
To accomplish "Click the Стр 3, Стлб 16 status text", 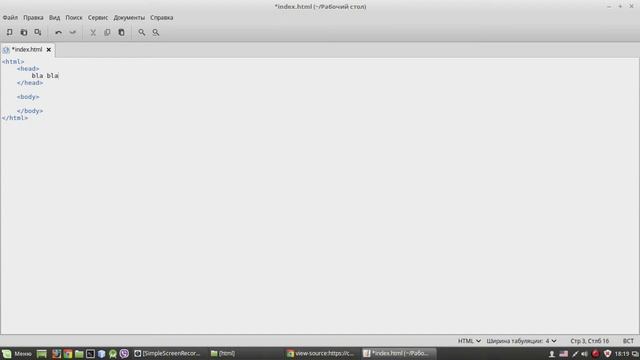I will coord(589,341).
